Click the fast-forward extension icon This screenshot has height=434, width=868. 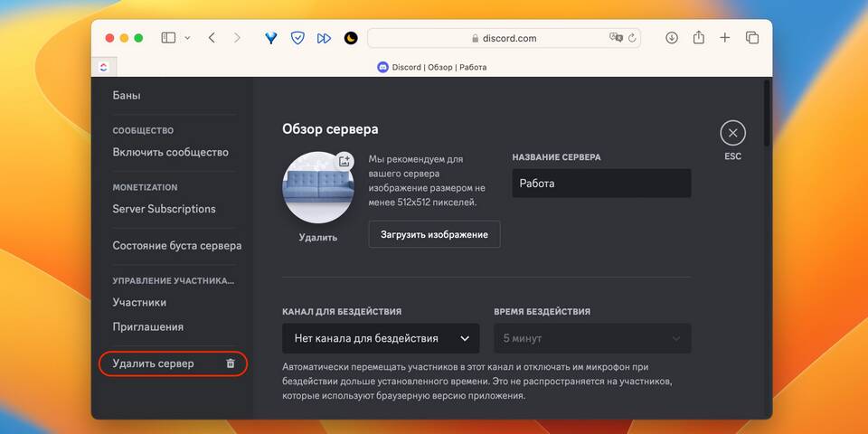[x=324, y=38]
